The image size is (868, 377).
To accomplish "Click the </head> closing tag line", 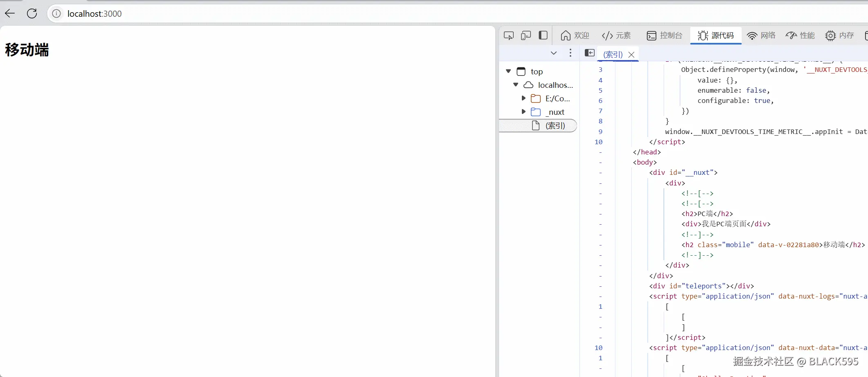I will [x=647, y=152].
